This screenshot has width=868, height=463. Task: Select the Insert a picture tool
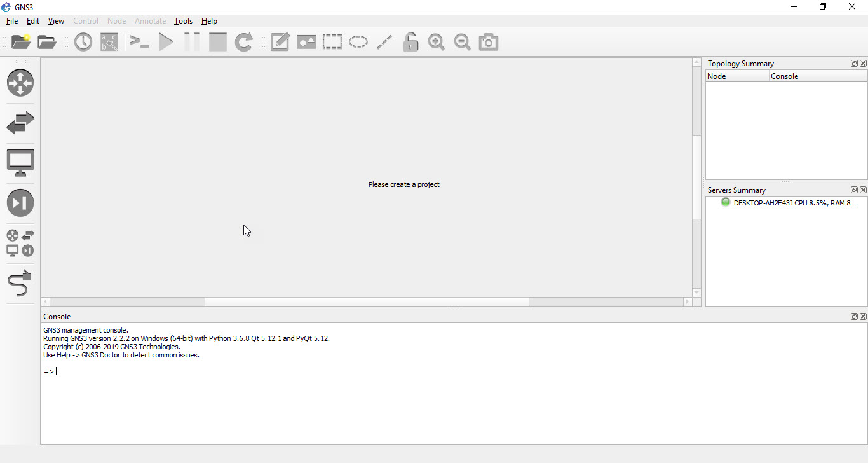(x=306, y=42)
